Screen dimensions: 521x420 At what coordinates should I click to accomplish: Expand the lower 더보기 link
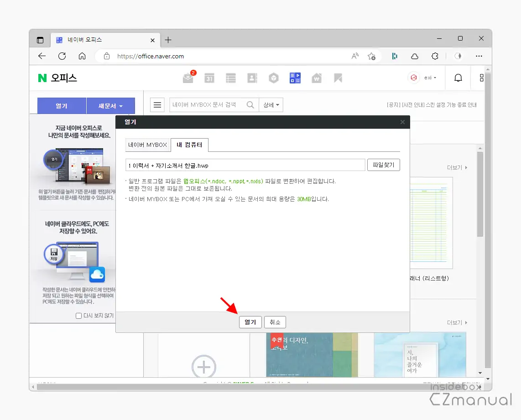click(457, 323)
